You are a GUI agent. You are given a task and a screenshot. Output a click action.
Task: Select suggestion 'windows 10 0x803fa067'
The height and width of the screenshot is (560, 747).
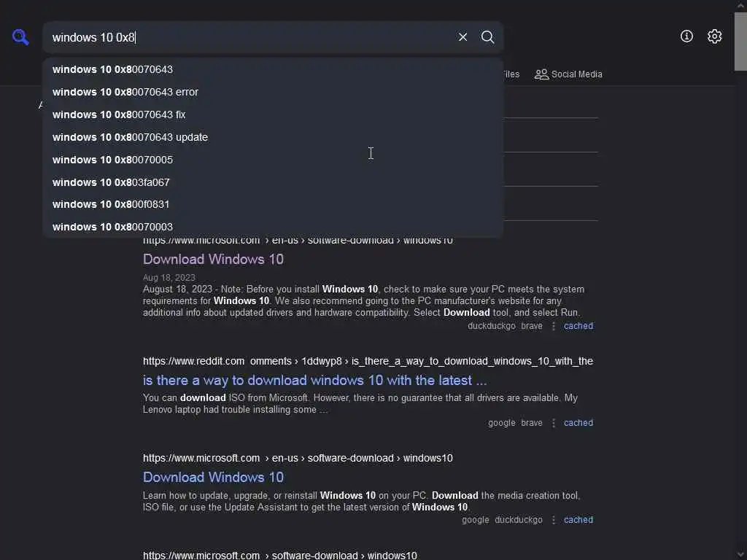pos(273,182)
